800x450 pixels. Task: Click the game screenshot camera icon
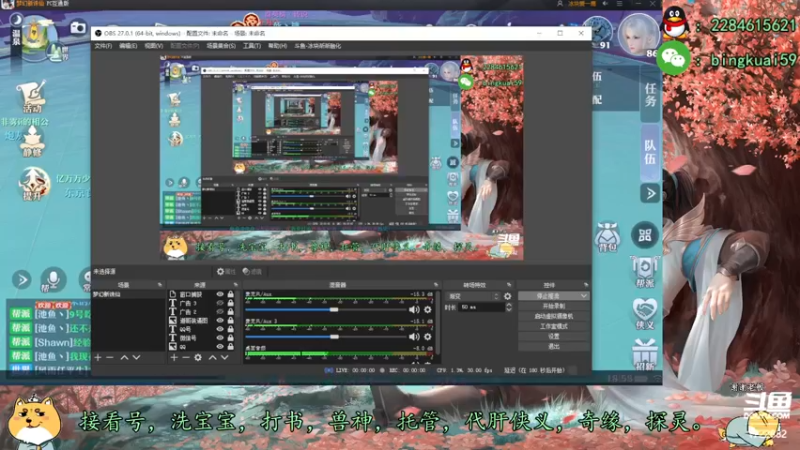click(78, 27)
